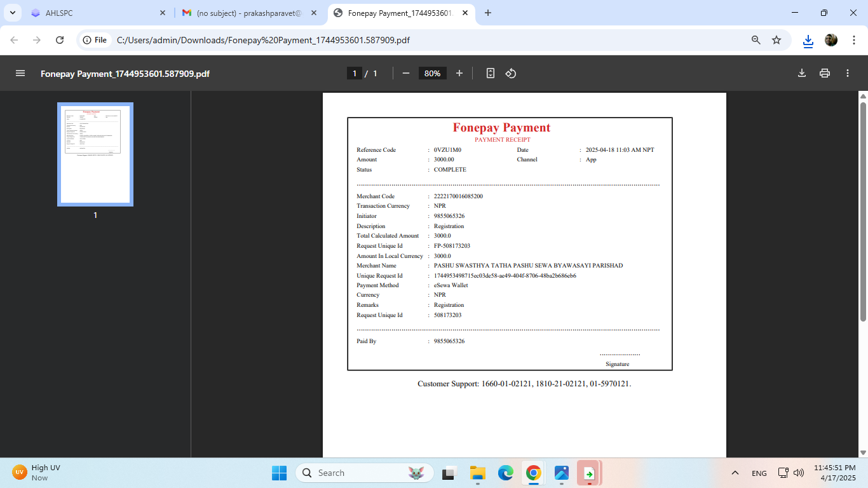Click the zoom in plus button
Image resolution: width=868 pixels, height=488 pixels.
point(459,73)
